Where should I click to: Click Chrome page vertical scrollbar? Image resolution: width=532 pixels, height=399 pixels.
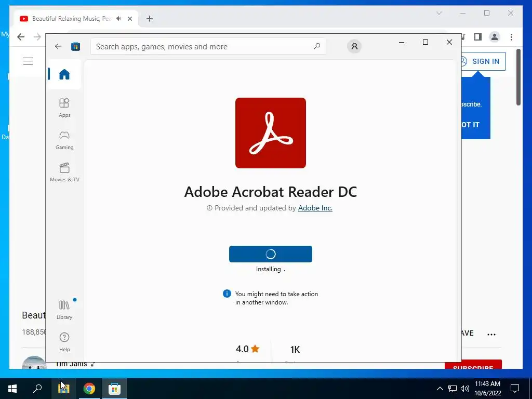pyautogui.click(x=518, y=77)
